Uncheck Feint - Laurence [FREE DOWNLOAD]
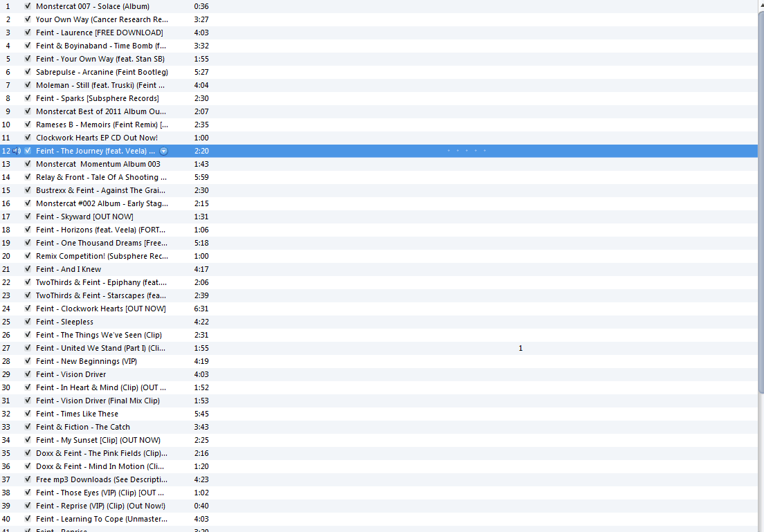 click(28, 33)
